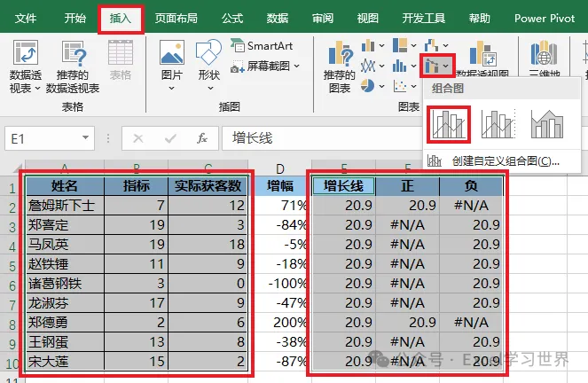Click Recommended PivotTables (推荐的数据透视表)
The image size is (588, 383).
(74, 66)
